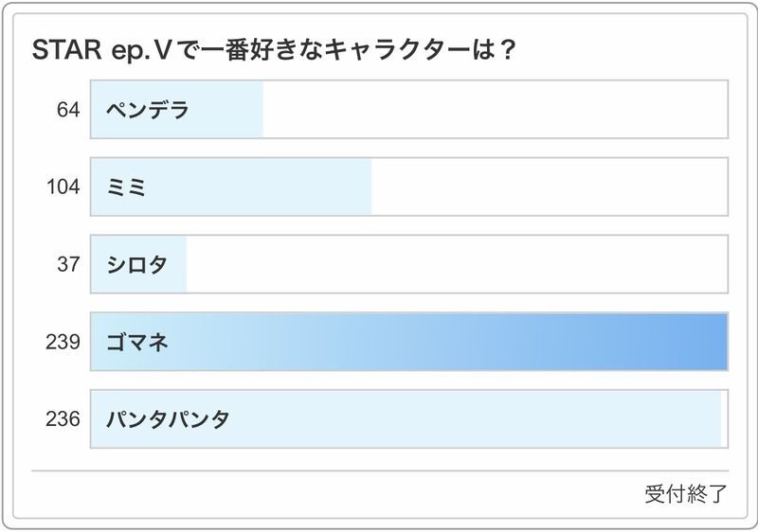Click the 受付終了 status text
Screen dimensions: 758x532
[686, 494]
